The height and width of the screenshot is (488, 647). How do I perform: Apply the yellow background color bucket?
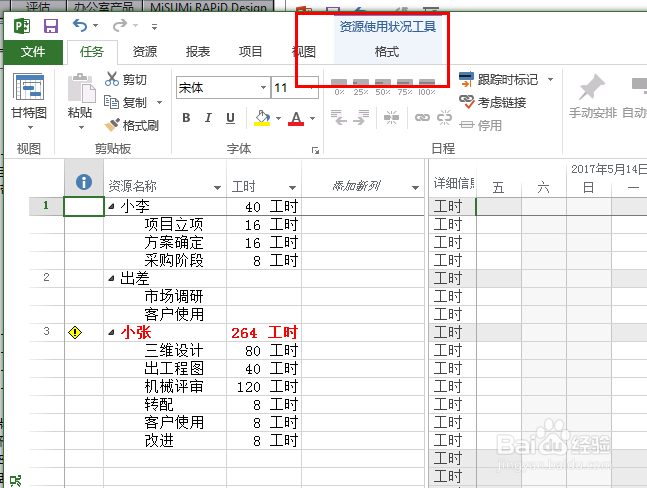tap(262, 118)
